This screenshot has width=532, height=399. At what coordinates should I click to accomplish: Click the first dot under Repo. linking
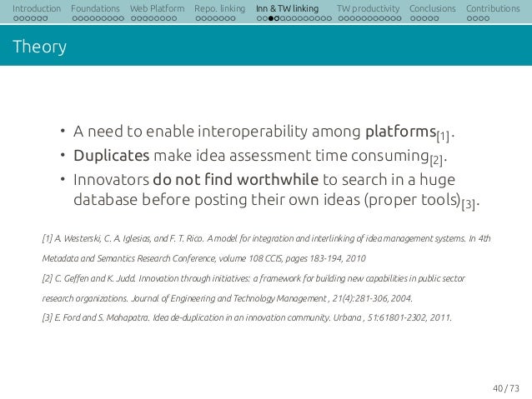click(198, 18)
